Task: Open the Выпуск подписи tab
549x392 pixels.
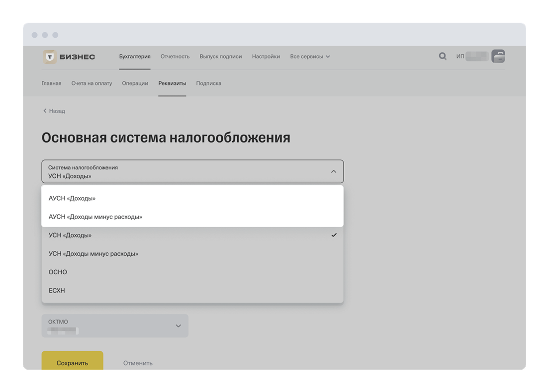Action: pos(221,57)
